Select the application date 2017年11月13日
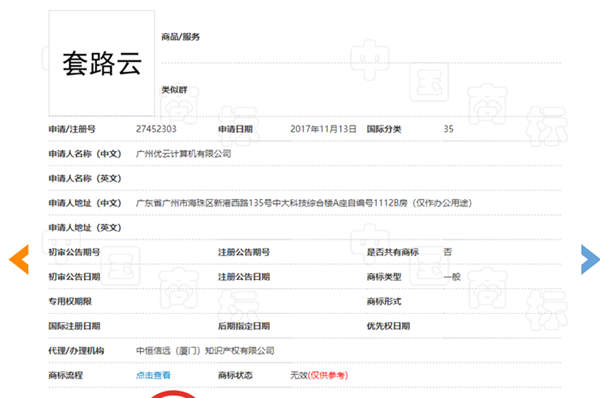The image size is (600, 398). pyautogui.click(x=323, y=129)
